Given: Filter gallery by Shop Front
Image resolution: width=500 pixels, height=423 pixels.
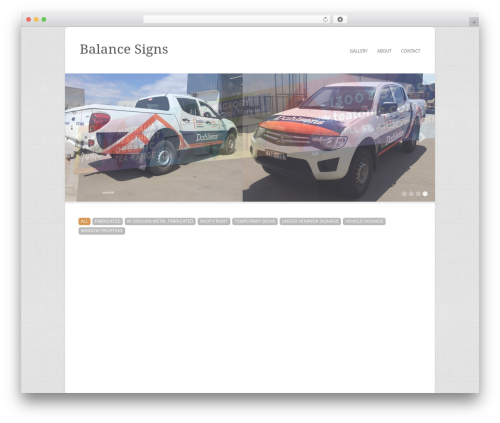Looking at the screenshot, I should click(214, 221).
